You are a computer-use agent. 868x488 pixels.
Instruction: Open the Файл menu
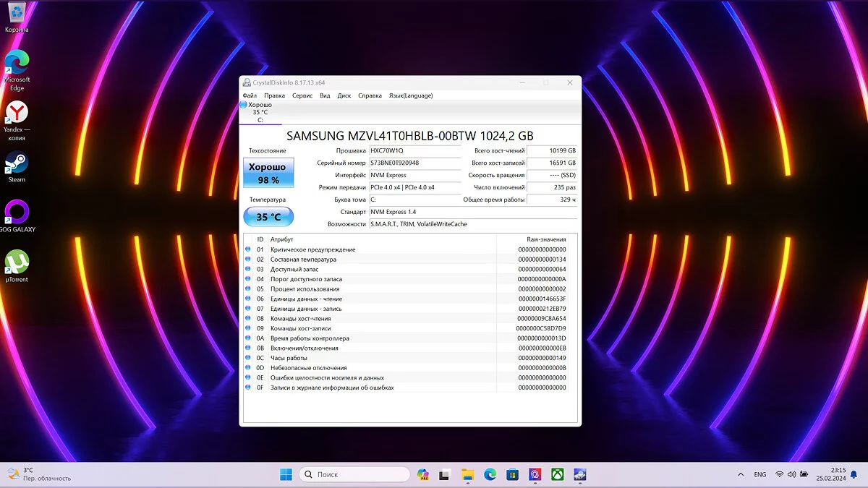250,95
